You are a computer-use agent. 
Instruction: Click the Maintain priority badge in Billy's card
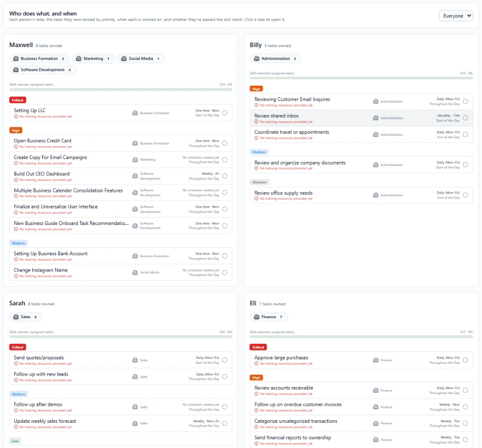click(259, 182)
